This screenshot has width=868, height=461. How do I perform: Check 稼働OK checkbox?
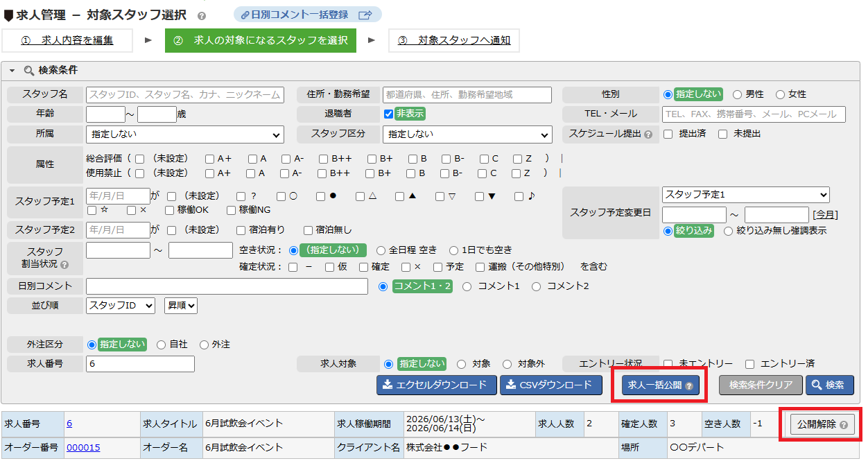coord(170,210)
